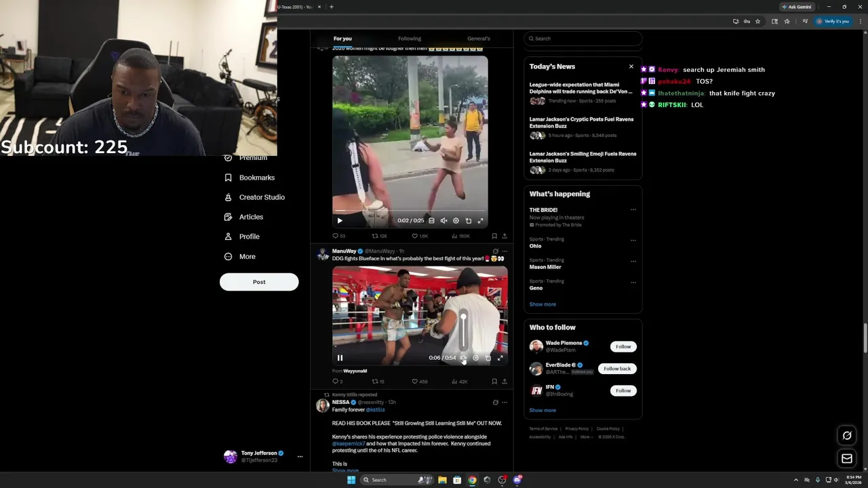Unmute the 0:25 street fight video

click(443, 220)
